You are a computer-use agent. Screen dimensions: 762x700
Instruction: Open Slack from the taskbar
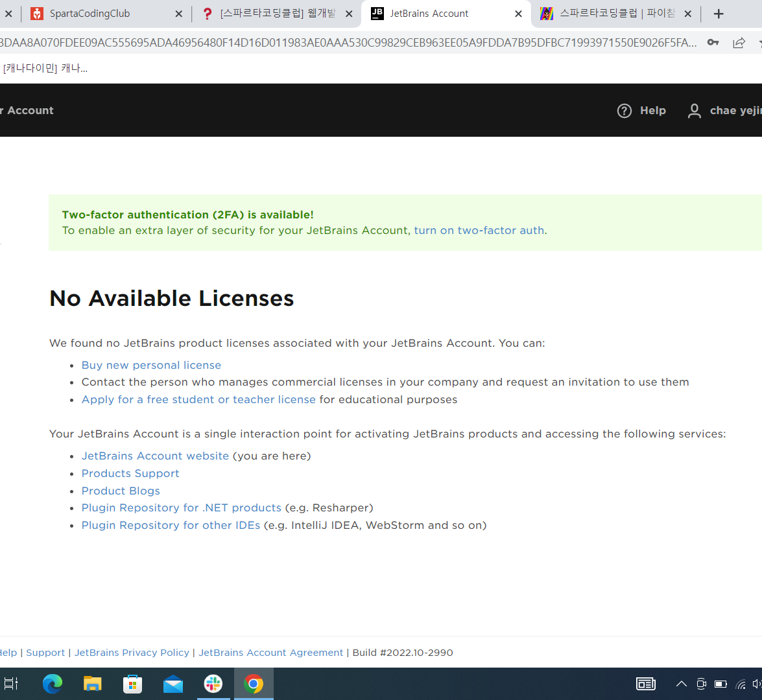(x=213, y=684)
